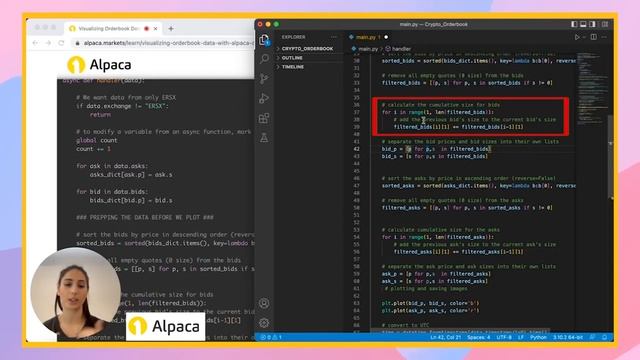Open run button dropdown arrow
Image resolution: width=640 pixels, height=360 pixels.
[x=584, y=37]
